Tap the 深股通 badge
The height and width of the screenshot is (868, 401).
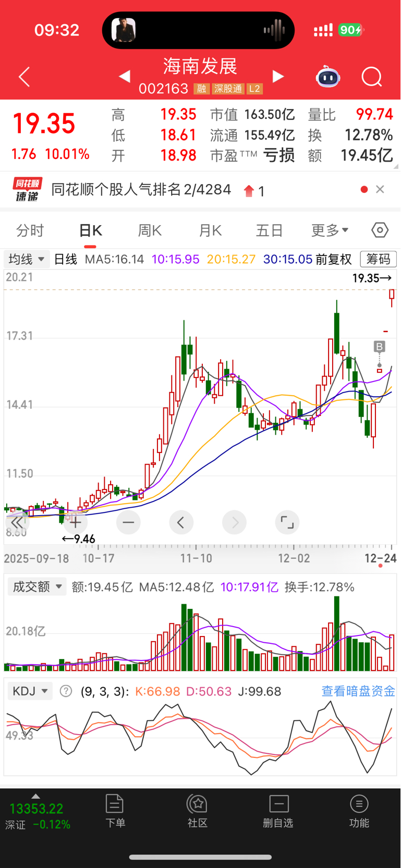tap(228, 89)
